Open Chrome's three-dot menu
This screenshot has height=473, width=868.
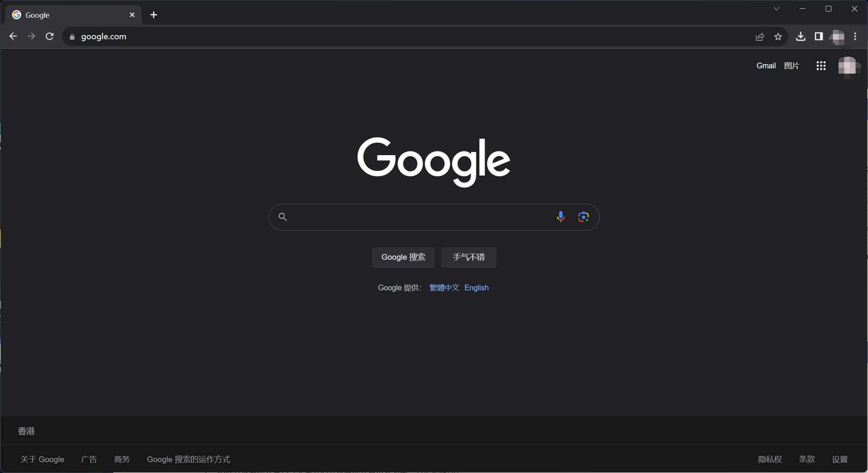[x=855, y=36]
